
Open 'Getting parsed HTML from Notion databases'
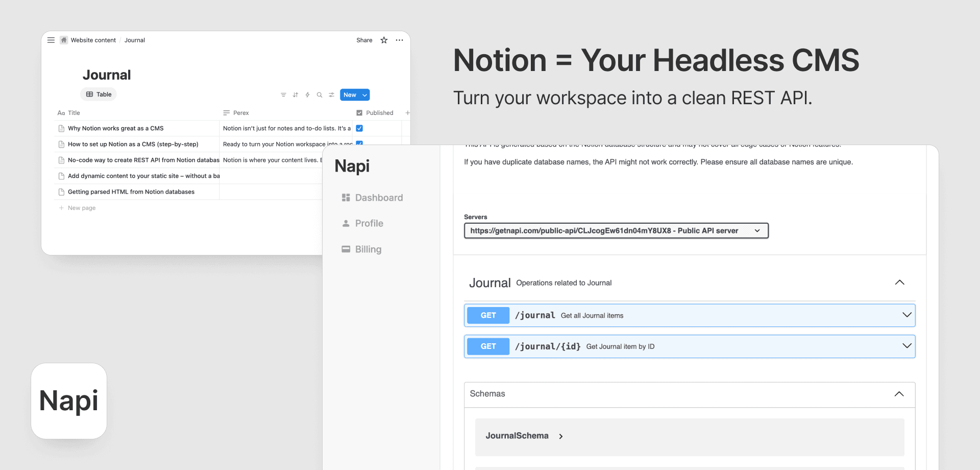131,192
